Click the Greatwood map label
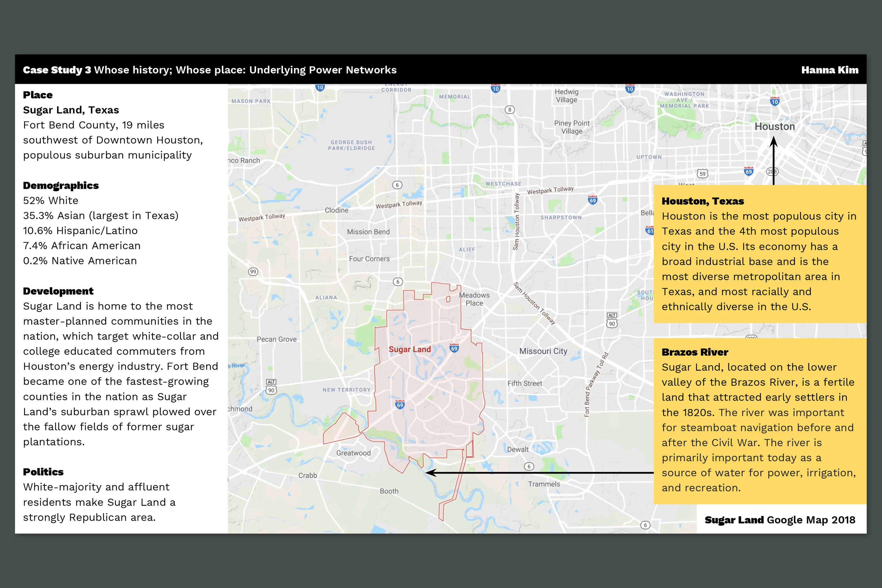Image resolution: width=882 pixels, height=588 pixels. [x=353, y=453]
